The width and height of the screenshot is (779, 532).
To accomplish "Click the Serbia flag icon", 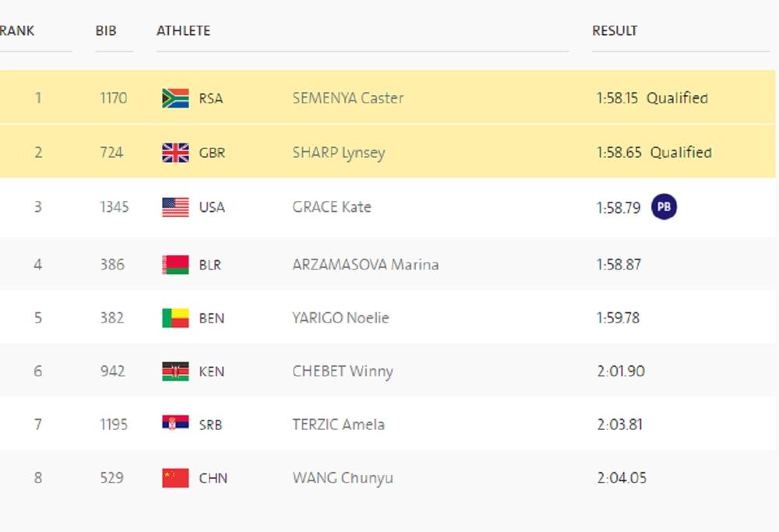I will coord(175,425).
